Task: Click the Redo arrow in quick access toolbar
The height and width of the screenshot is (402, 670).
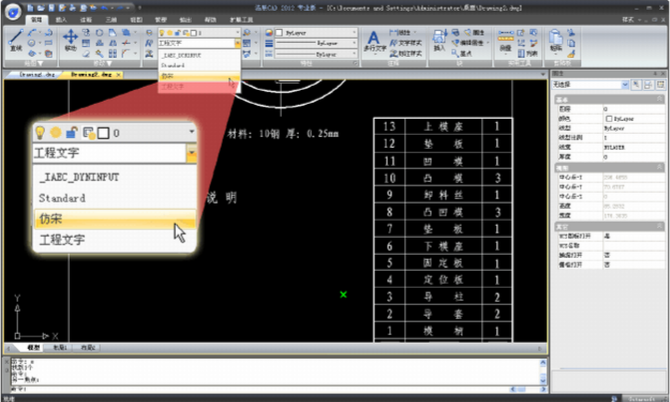Action: [122, 8]
